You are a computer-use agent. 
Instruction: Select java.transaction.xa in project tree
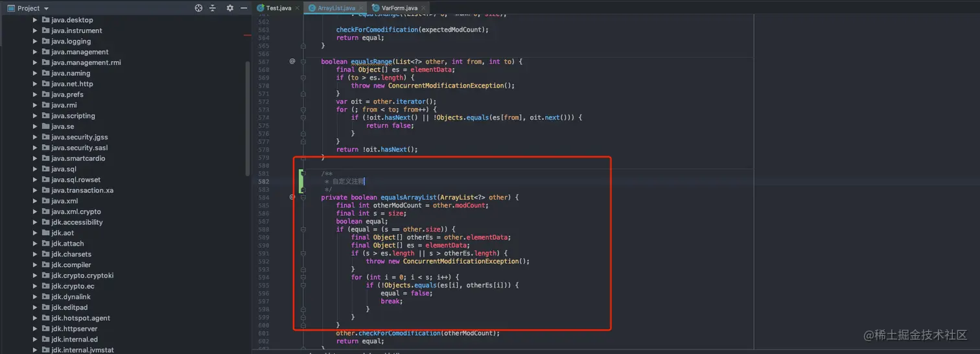pyautogui.click(x=82, y=191)
